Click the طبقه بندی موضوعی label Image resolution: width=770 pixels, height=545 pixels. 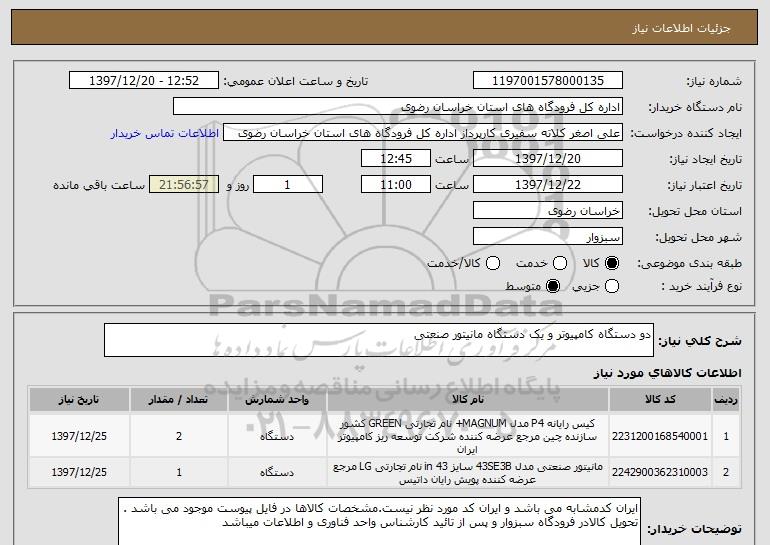pyautogui.click(x=690, y=264)
